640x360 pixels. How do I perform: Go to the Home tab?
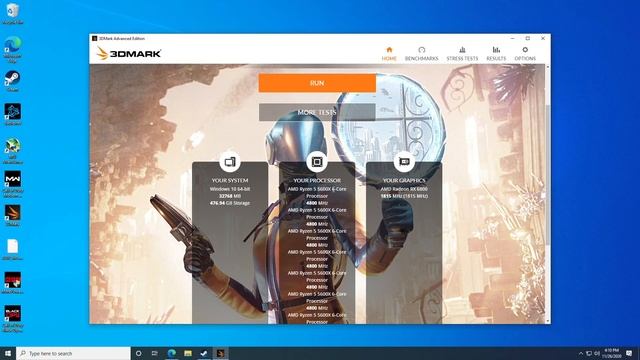pos(389,53)
